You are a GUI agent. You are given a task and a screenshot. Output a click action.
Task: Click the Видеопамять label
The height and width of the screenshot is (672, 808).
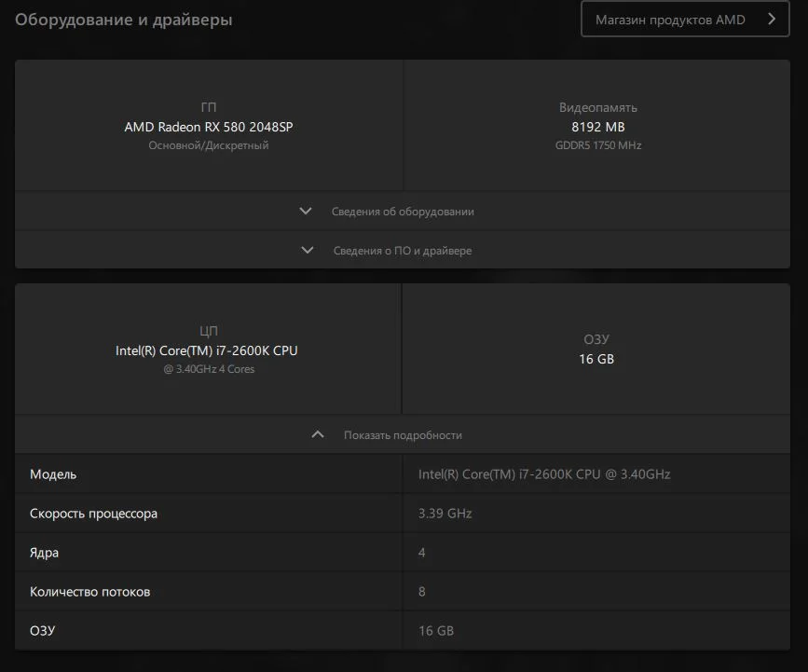(x=597, y=108)
